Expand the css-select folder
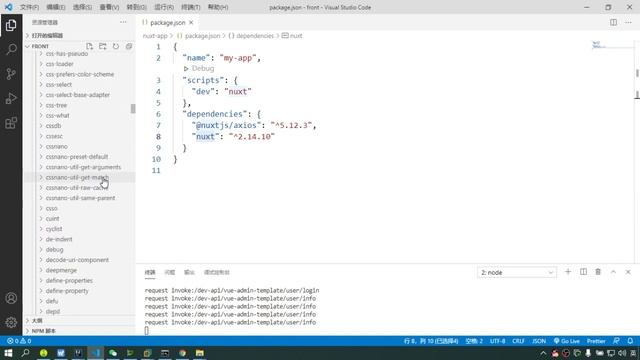 [x=59, y=84]
